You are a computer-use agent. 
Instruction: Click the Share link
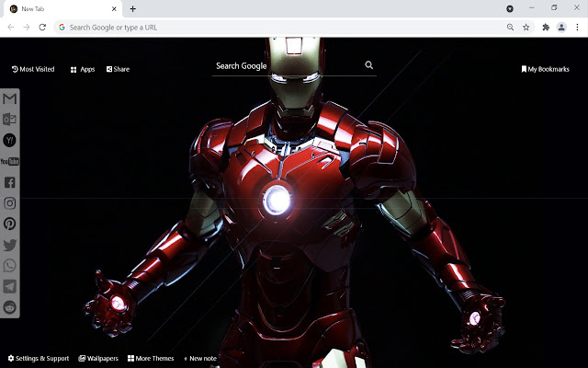[118, 69]
